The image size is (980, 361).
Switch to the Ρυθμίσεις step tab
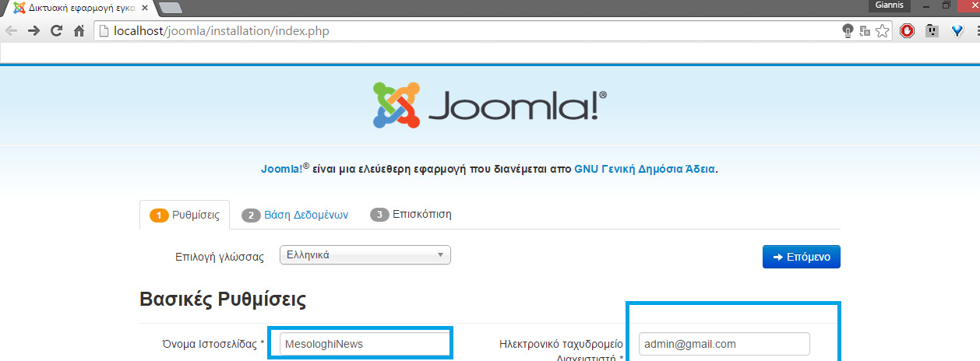click(x=185, y=215)
